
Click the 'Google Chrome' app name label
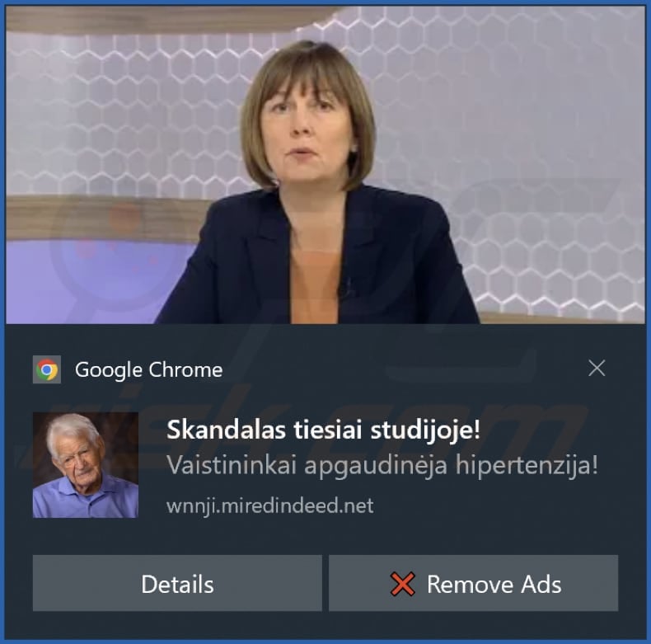pyautogui.click(x=148, y=369)
